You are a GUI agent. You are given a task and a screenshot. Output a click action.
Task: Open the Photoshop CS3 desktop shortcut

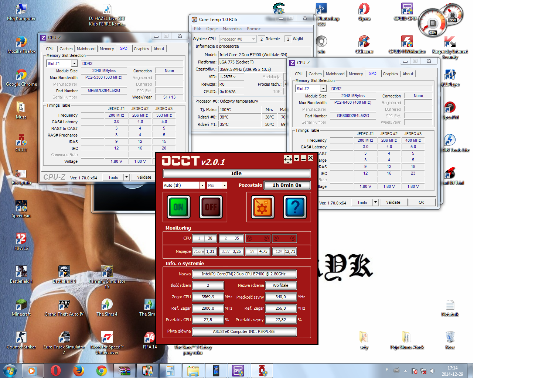[x=321, y=15]
